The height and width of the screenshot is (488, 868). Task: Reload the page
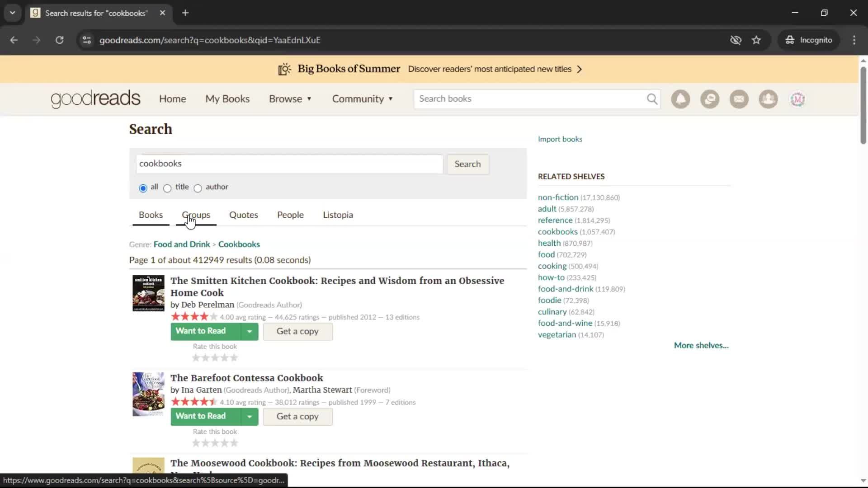pyautogui.click(x=59, y=40)
